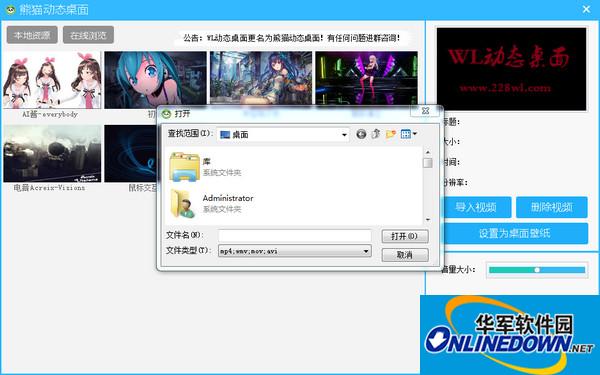
Task: Select the blue-haired Miku wallpaper thumbnail
Action: coord(155,80)
